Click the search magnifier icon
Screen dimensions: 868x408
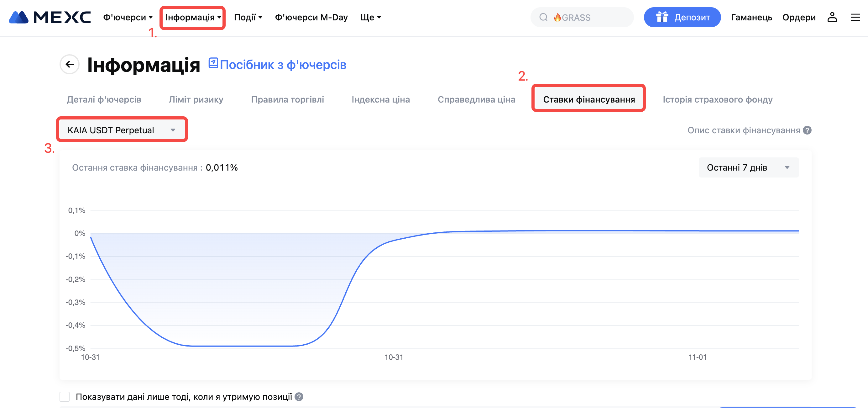click(x=543, y=17)
